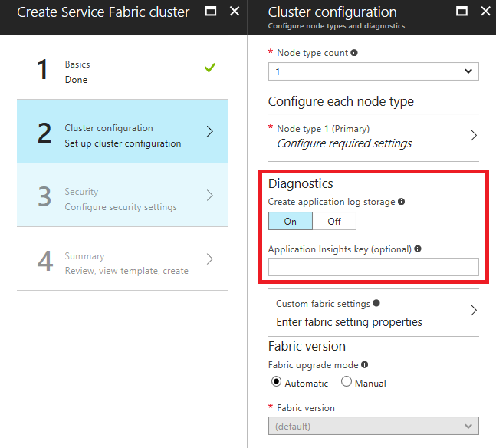
Task: Click info icon beside Fabric upgrade mode
Action: click(363, 365)
